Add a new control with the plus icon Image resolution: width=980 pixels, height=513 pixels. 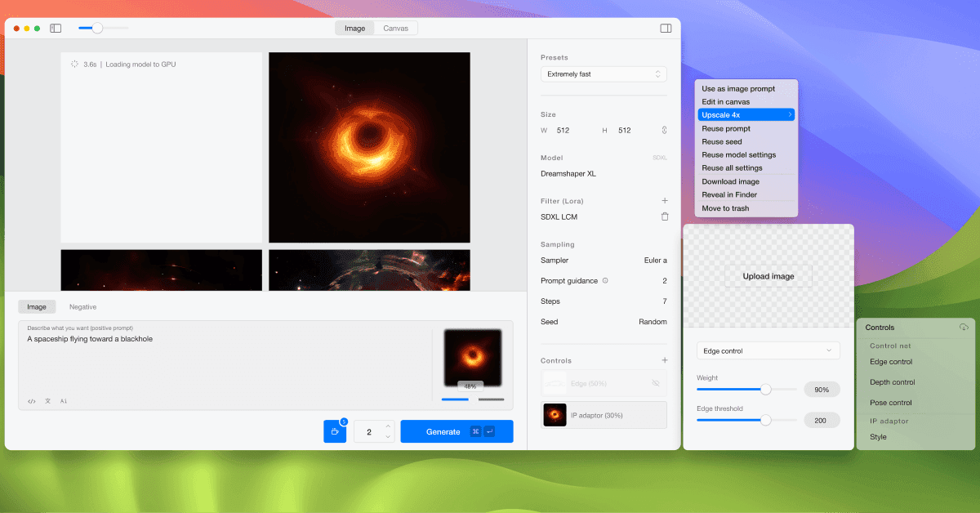664,360
